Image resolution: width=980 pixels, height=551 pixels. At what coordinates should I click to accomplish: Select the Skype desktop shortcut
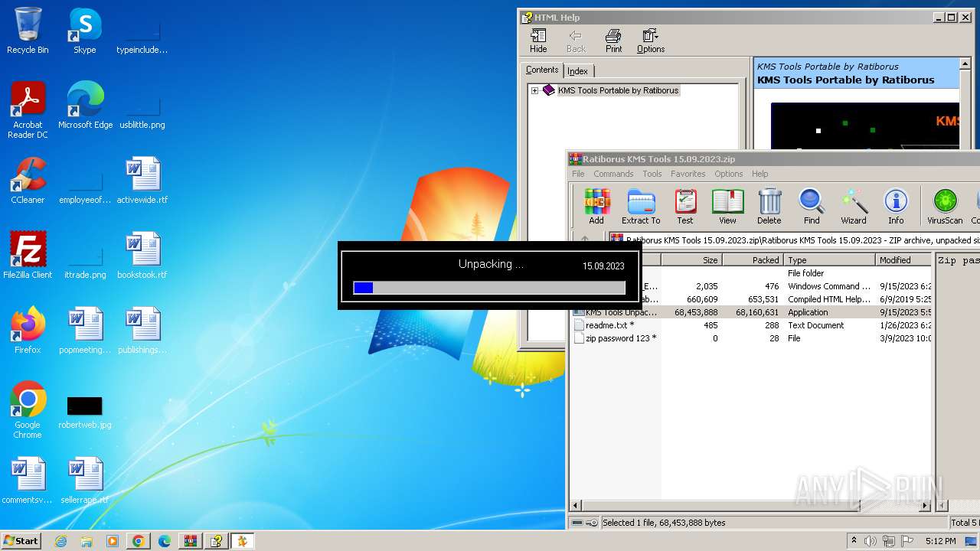tap(85, 31)
